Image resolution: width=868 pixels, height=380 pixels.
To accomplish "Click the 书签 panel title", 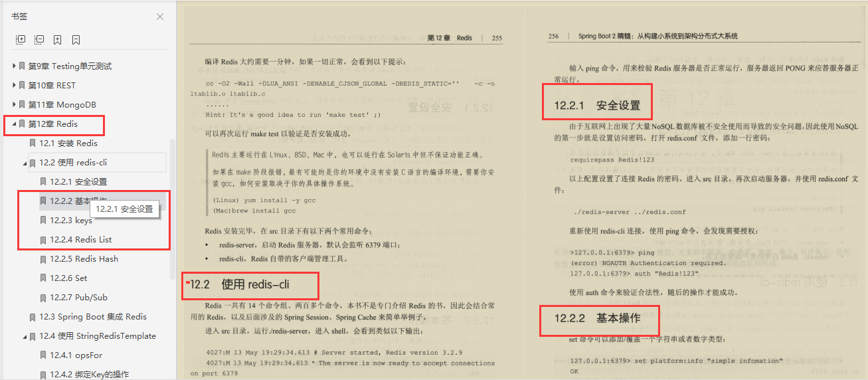I will [x=19, y=17].
